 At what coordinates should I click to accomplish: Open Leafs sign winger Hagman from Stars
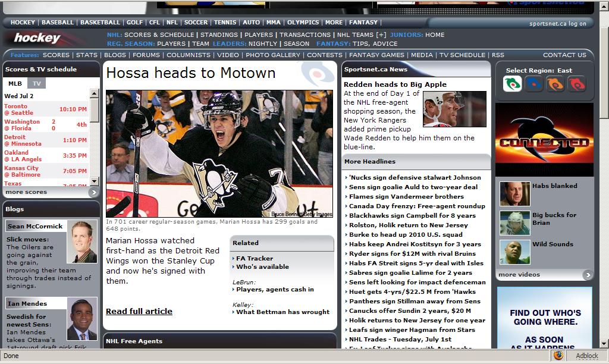pos(412,330)
